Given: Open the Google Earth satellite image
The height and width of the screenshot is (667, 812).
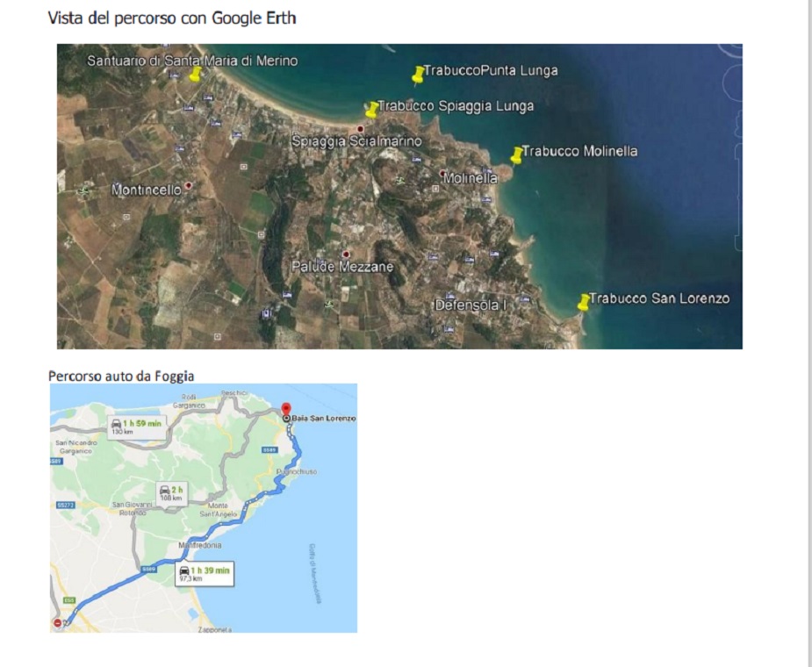Looking at the screenshot, I should click(x=399, y=197).
